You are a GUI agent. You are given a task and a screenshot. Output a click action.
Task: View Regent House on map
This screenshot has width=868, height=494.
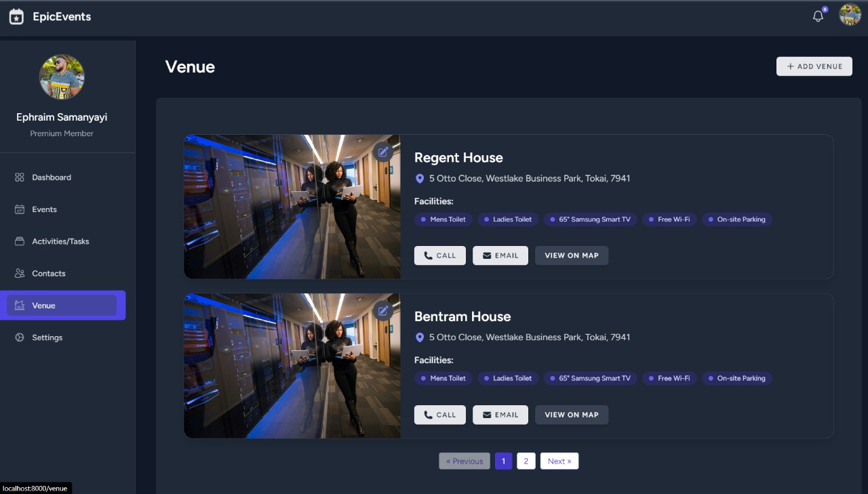(x=572, y=255)
